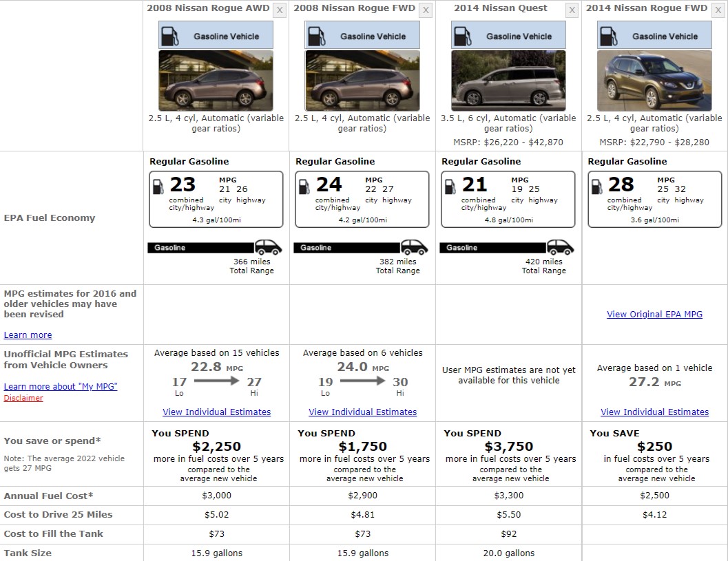Image resolution: width=728 pixels, height=561 pixels.
Task: Select the 2014 Nissan Quest title
Action: 501,8
